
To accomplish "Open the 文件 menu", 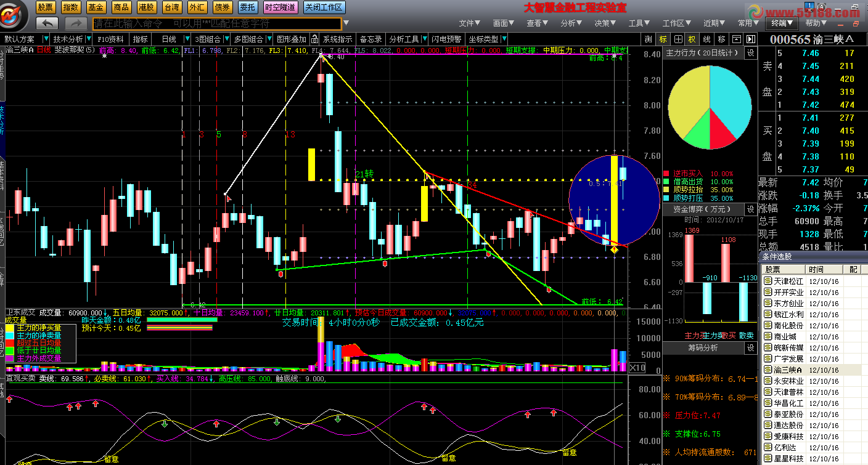I will coord(469,23).
